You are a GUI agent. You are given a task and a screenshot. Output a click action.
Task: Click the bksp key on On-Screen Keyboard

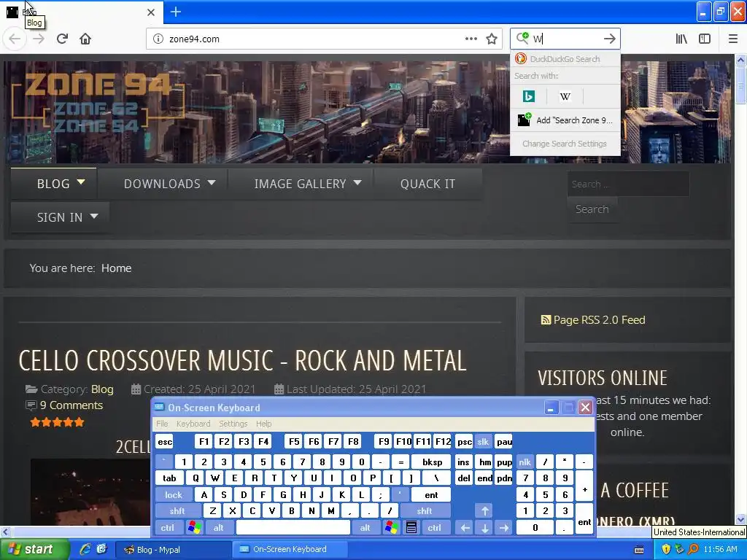432,462
